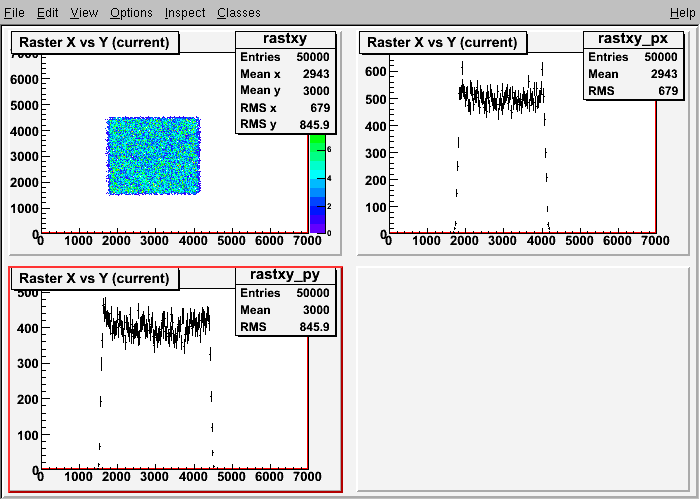Click x-axis label 7000 in rastxy_px plot
This screenshot has height=500, width=700.
pos(654,241)
